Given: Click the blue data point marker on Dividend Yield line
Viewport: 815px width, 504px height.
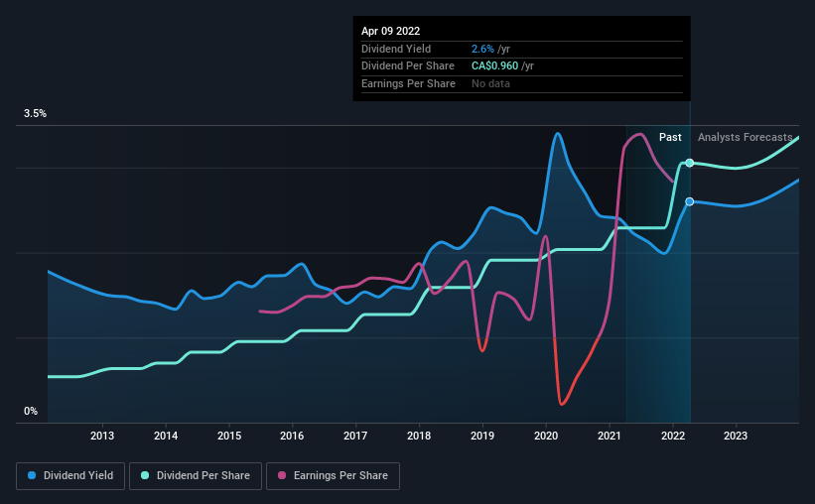Looking at the screenshot, I should tap(689, 201).
